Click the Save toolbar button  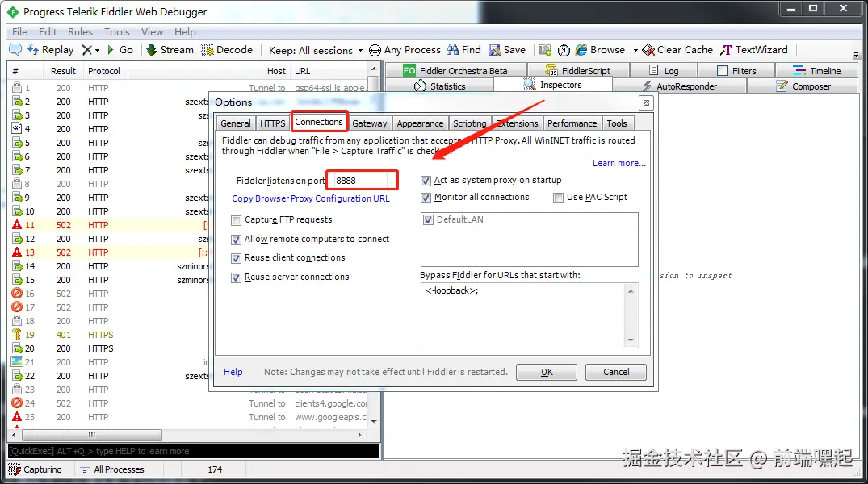507,50
